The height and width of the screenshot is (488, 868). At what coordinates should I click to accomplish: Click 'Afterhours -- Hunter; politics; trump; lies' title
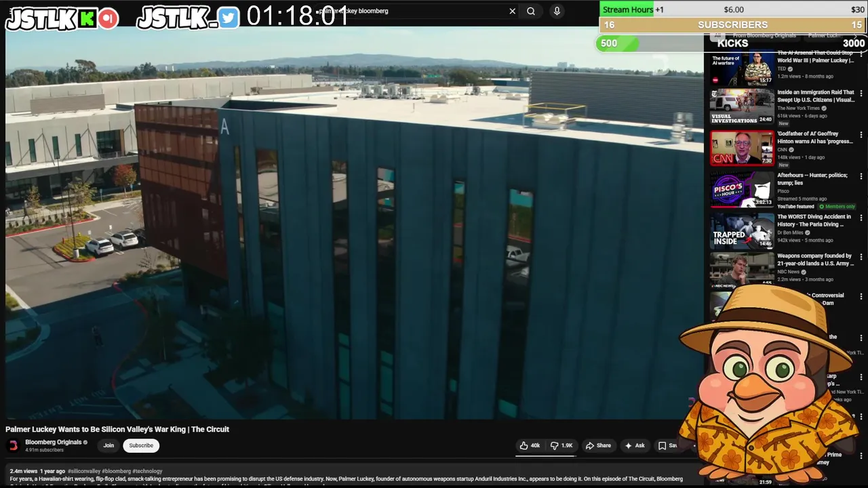click(812, 179)
